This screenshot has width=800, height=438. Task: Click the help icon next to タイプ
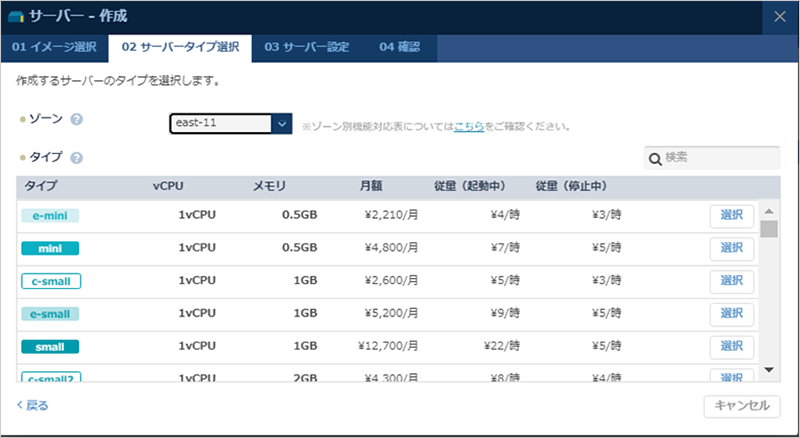(76, 158)
